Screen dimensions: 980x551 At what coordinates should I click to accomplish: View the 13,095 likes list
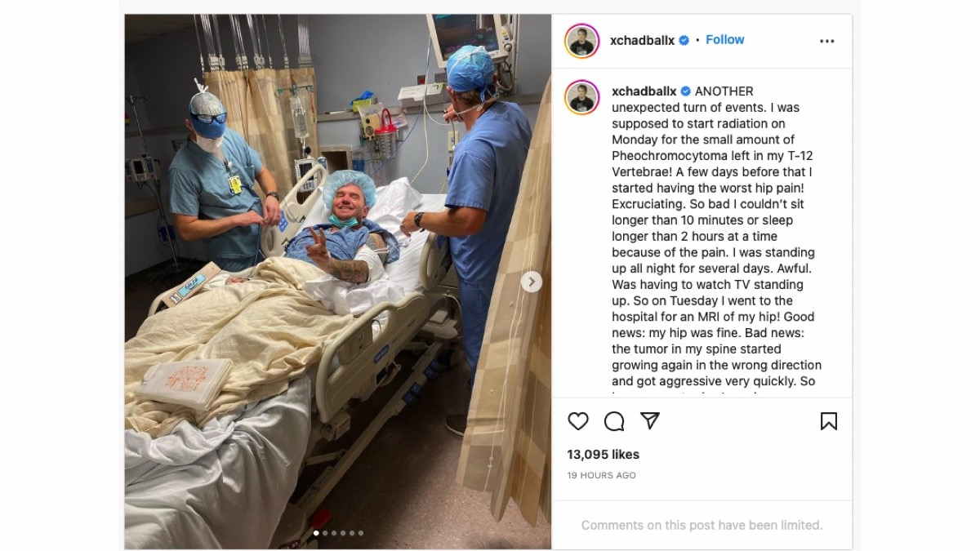tap(604, 454)
